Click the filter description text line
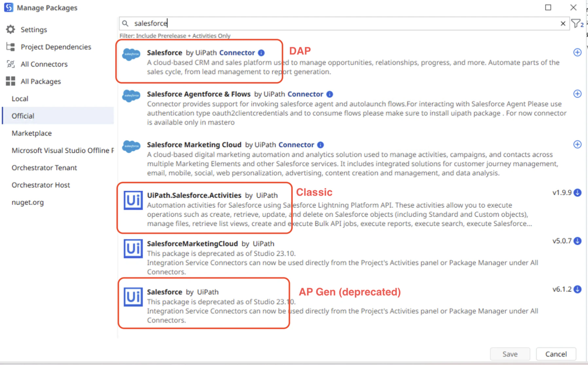This screenshot has width=588, height=365. coord(175,36)
